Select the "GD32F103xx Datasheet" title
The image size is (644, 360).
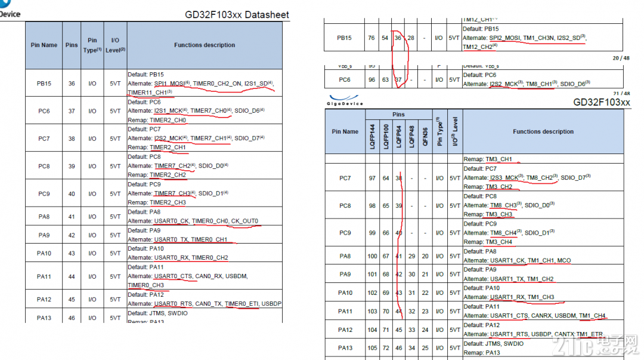pyautogui.click(x=237, y=15)
